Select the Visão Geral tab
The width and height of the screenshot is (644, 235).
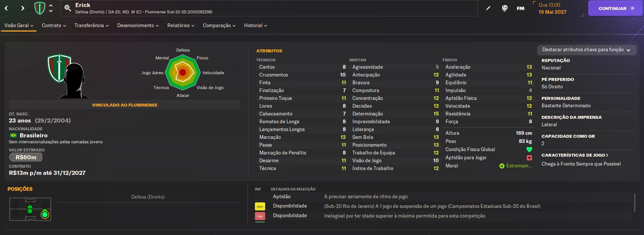tap(19, 26)
